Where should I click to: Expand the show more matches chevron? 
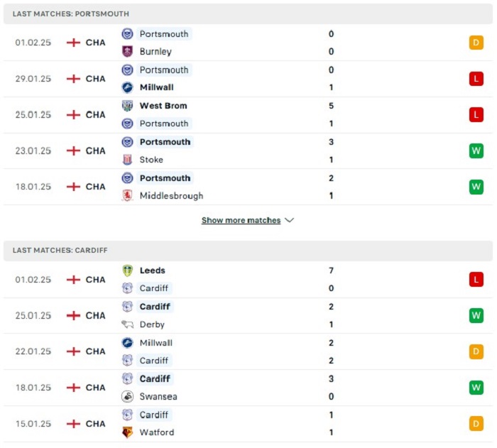click(290, 220)
